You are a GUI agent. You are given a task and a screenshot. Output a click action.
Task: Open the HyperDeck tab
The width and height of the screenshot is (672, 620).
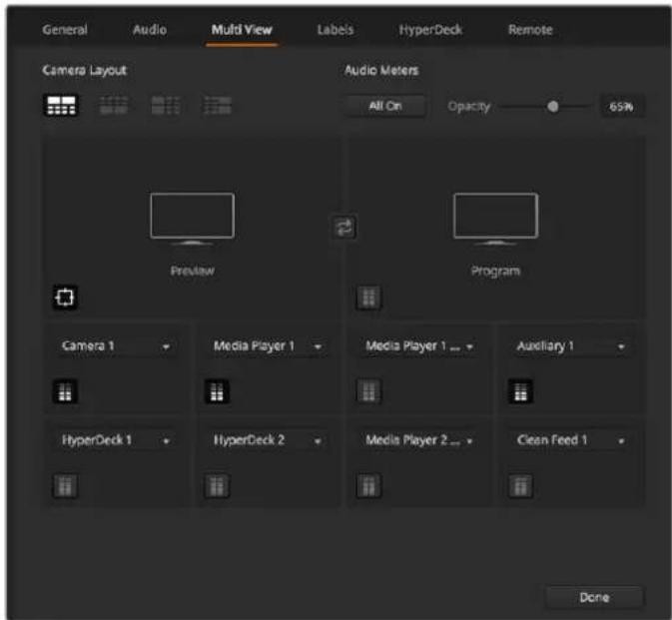tap(430, 30)
